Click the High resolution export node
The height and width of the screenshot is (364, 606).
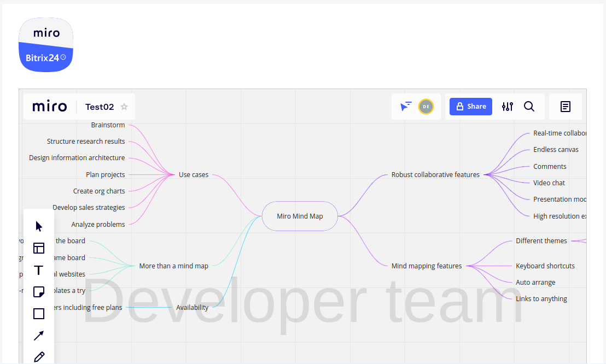(x=560, y=216)
